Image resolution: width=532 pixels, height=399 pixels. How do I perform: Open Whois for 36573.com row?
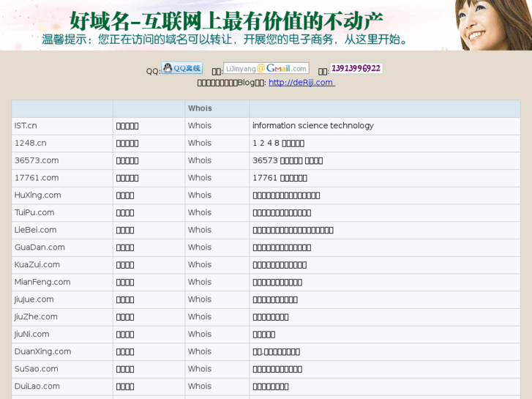coord(200,160)
